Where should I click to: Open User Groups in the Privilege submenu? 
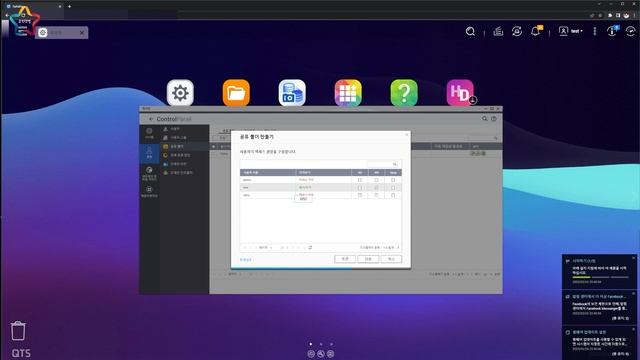pos(184,138)
